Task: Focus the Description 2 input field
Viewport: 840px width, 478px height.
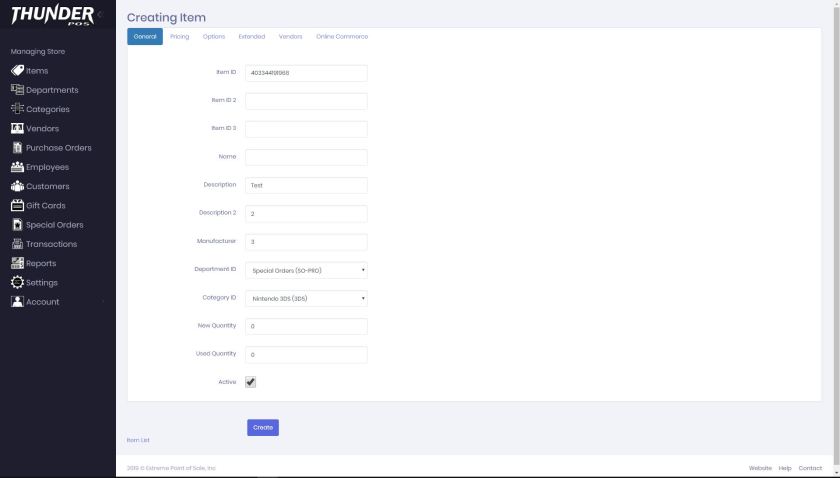Action: (x=306, y=214)
